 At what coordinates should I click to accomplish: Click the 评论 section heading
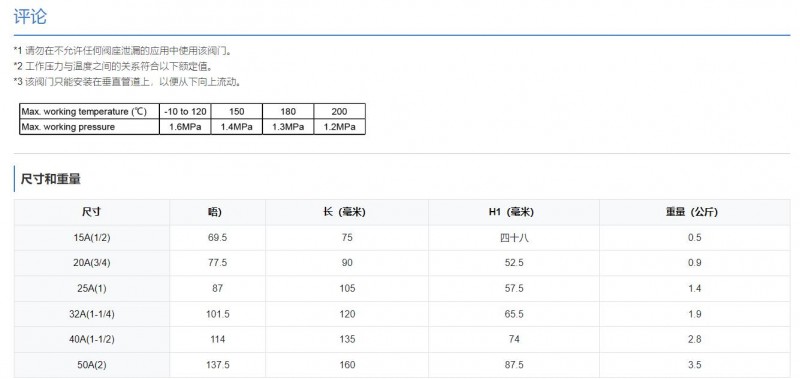click(30, 17)
